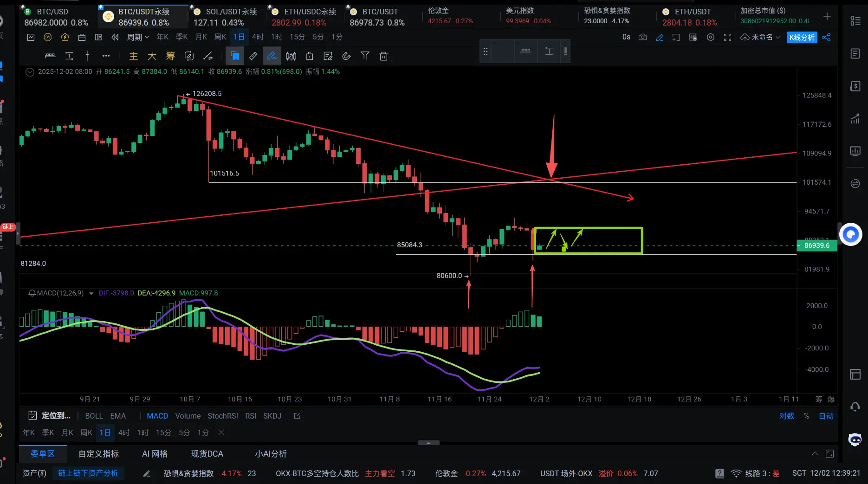The image size is (868, 484).
Task: Expand the 周期 period dropdown
Action: [138, 37]
